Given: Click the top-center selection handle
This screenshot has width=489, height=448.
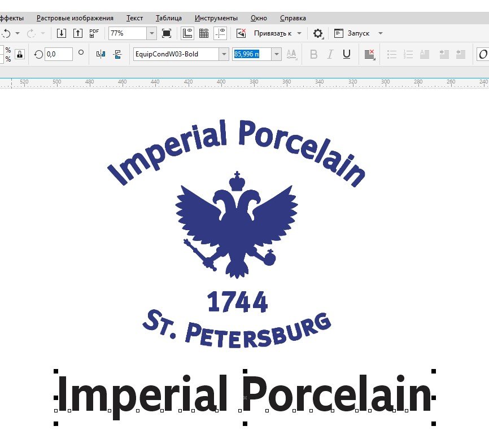Looking at the screenshot, I should pyautogui.click(x=245, y=371).
